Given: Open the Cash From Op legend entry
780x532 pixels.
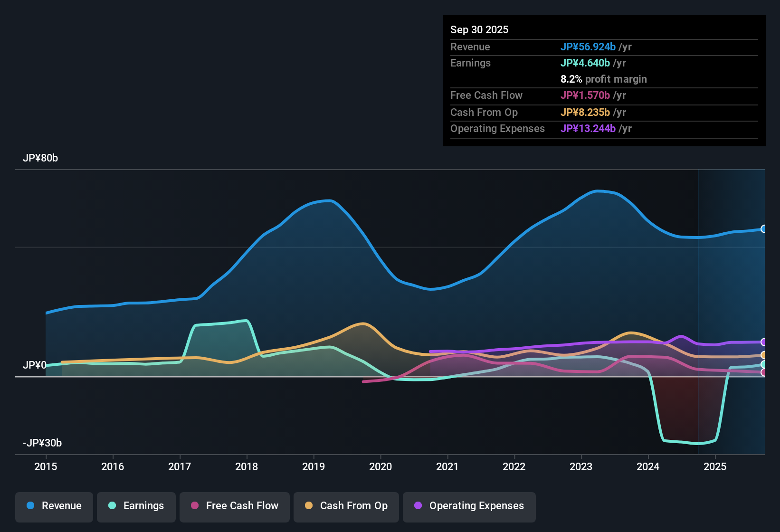Looking at the screenshot, I should (346, 506).
